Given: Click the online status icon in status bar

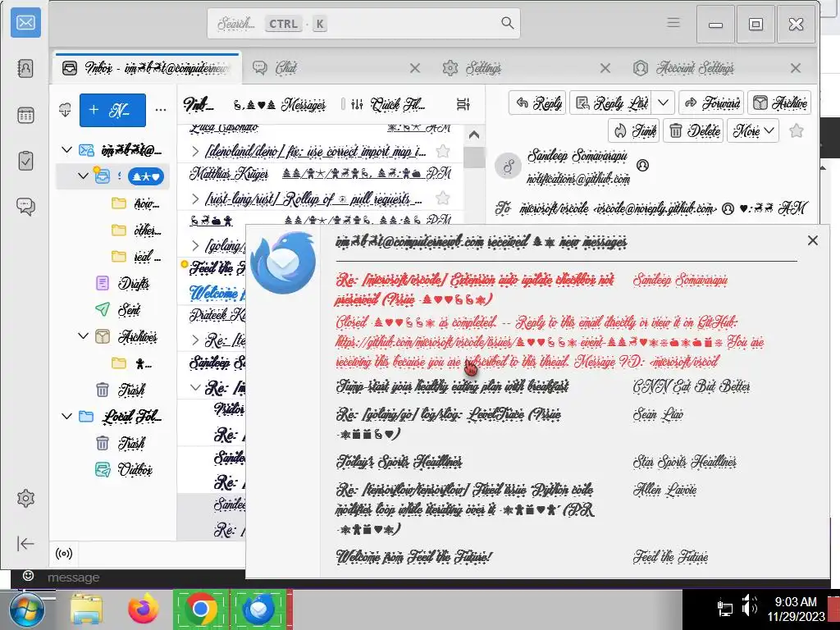Looking at the screenshot, I should (x=64, y=554).
